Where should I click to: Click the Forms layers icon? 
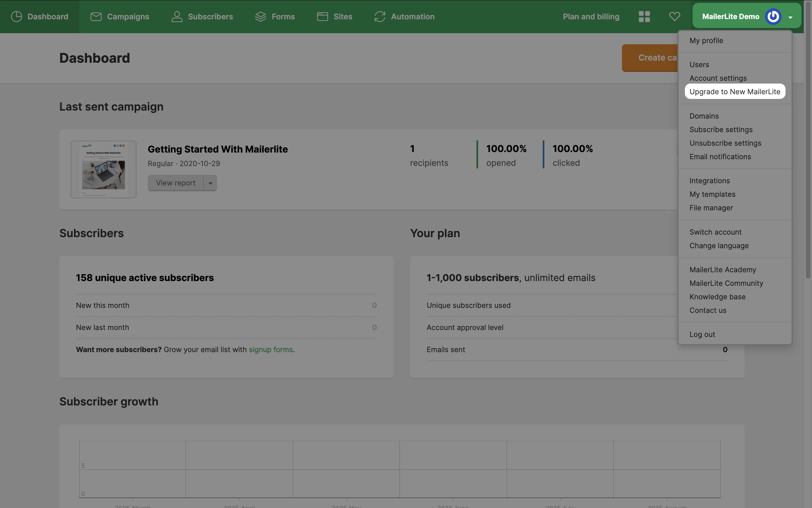pos(260,17)
